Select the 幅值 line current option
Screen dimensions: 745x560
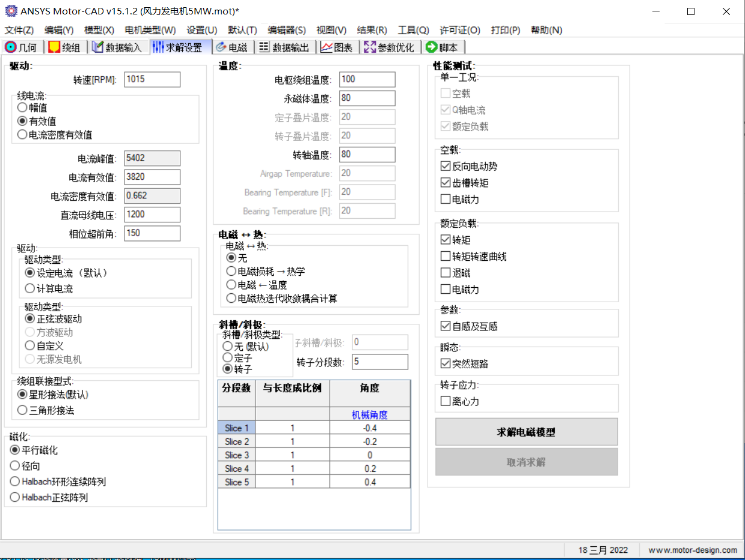pos(22,108)
